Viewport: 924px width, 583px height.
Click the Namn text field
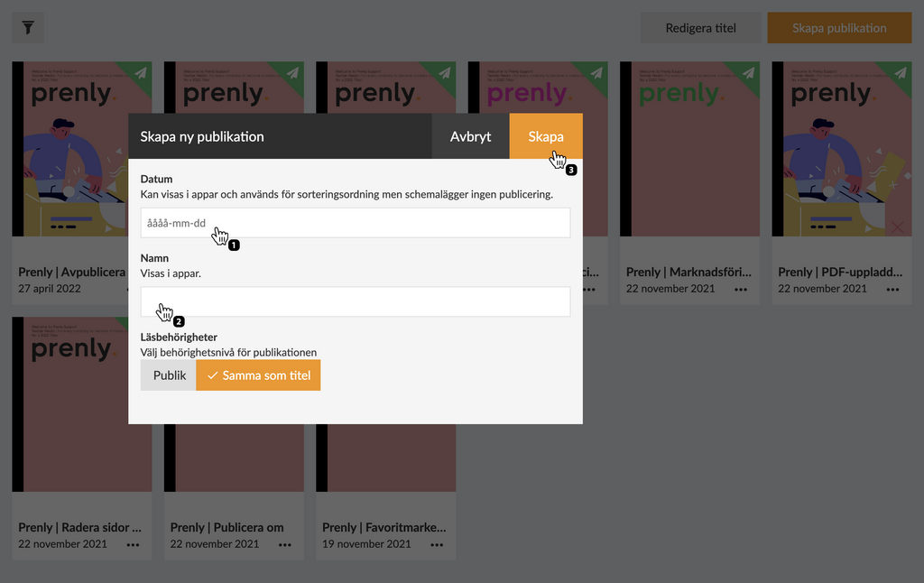tap(355, 302)
